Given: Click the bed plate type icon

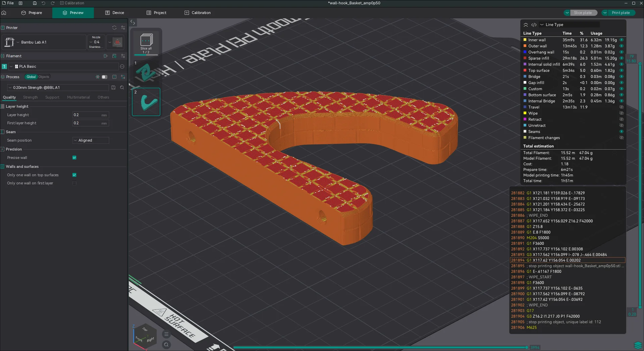Looking at the screenshot, I should tap(117, 42).
